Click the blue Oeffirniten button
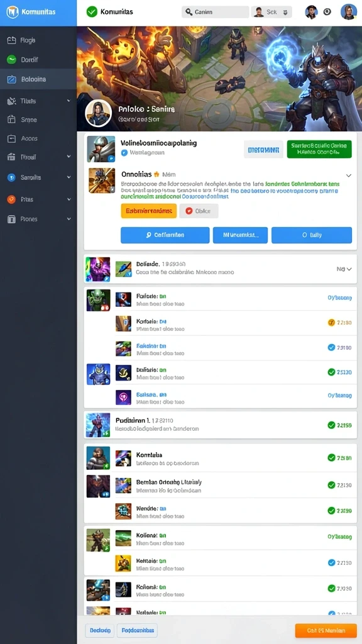The height and width of the screenshot is (644, 362). 165,235
